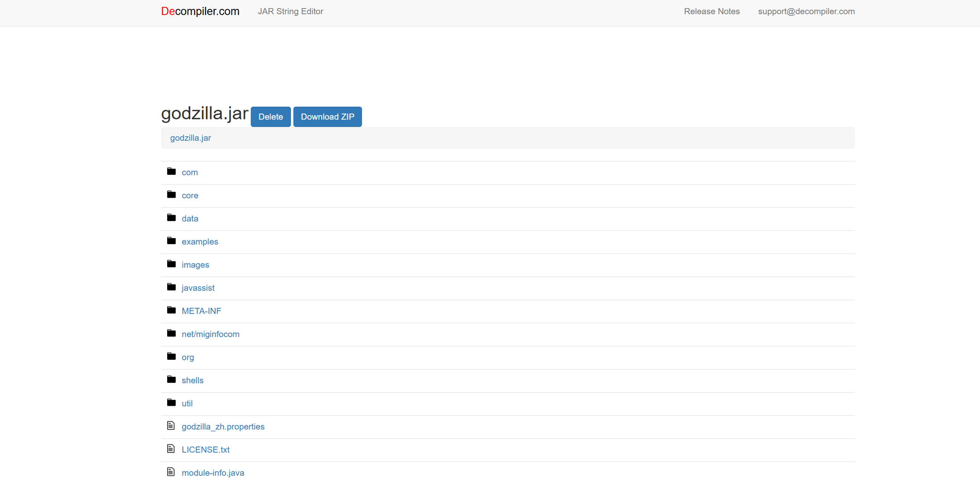
Task: Click the file icon beside module-info.java
Action: pyautogui.click(x=171, y=472)
